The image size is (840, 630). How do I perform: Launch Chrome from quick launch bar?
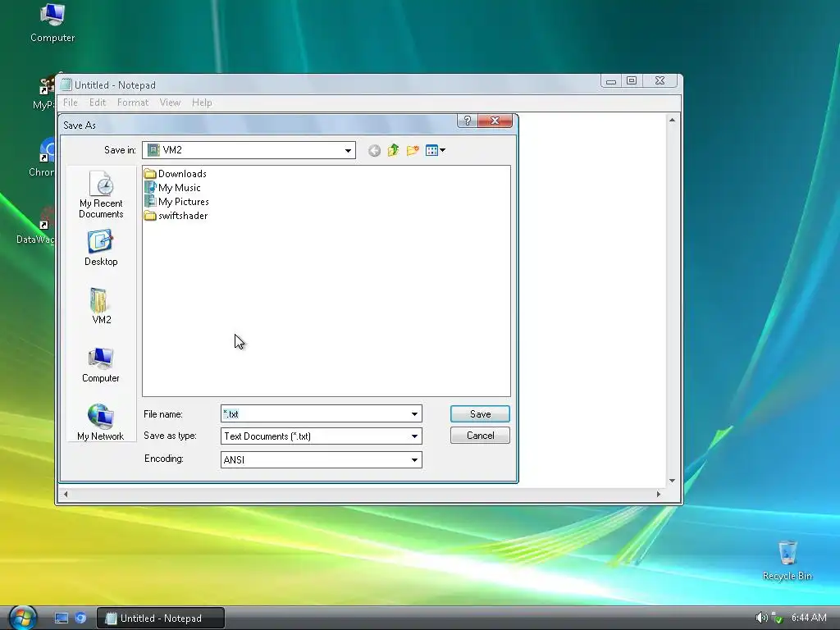tap(80, 619)
